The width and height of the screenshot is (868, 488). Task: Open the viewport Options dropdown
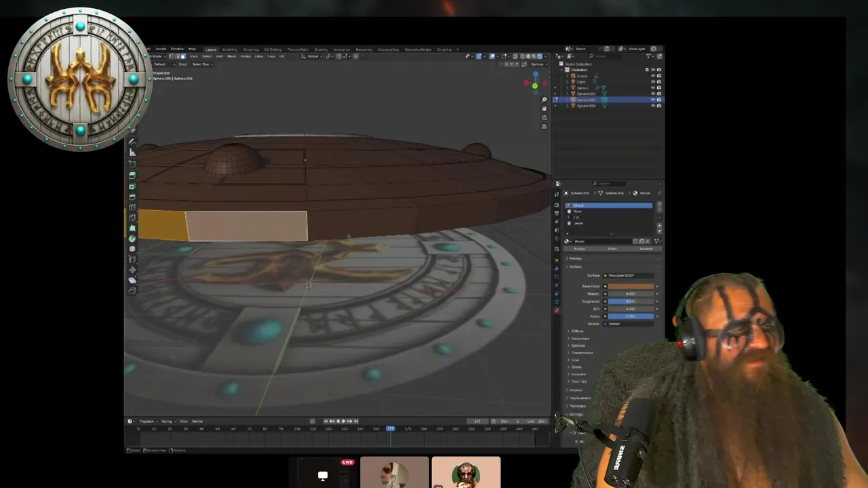(538, 64)
